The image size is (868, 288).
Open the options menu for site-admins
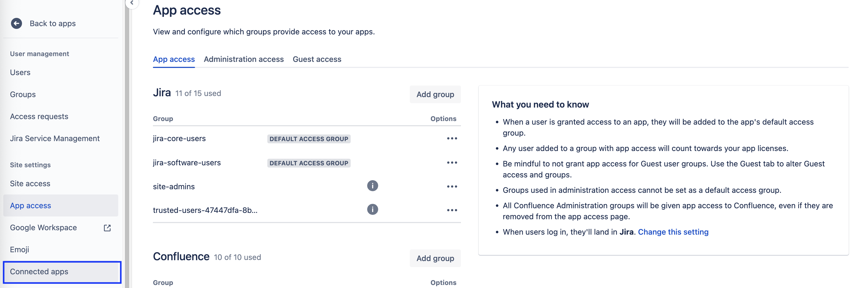(452, 186)
